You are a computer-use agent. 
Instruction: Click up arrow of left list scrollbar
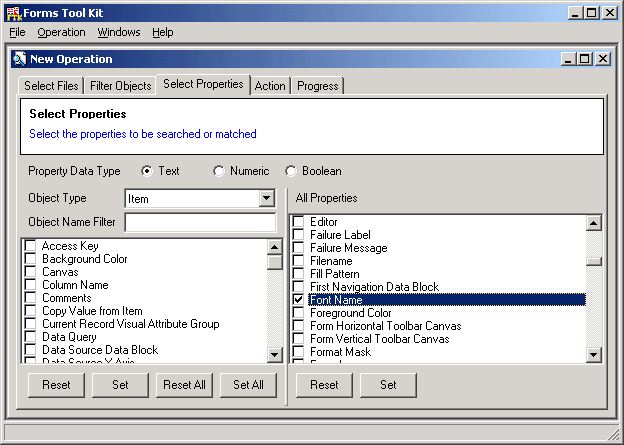click(275, 247)
